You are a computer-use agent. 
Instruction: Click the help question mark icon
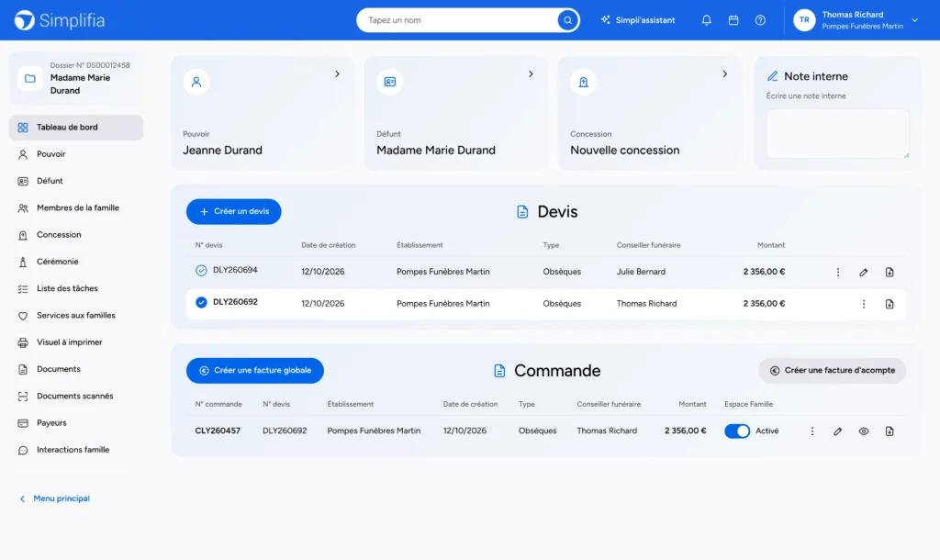[x=760, y=20]
